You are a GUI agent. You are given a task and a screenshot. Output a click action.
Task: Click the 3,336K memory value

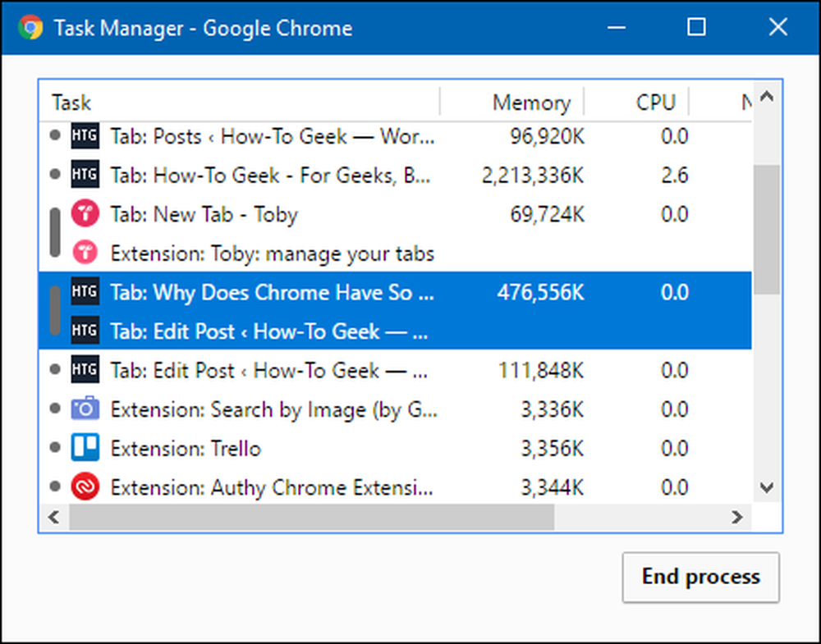553,409
